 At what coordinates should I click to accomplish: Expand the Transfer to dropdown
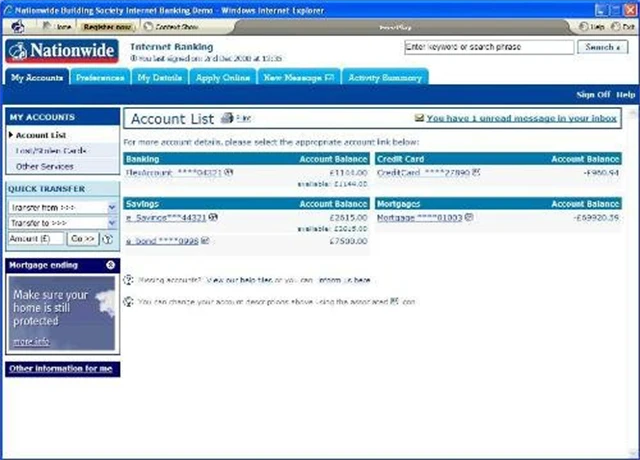pyautogui.click(x=62, y=223)
